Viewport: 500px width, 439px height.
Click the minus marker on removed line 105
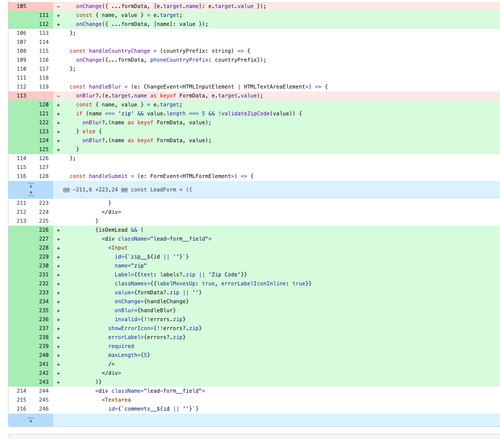click(x=58, y=6)
